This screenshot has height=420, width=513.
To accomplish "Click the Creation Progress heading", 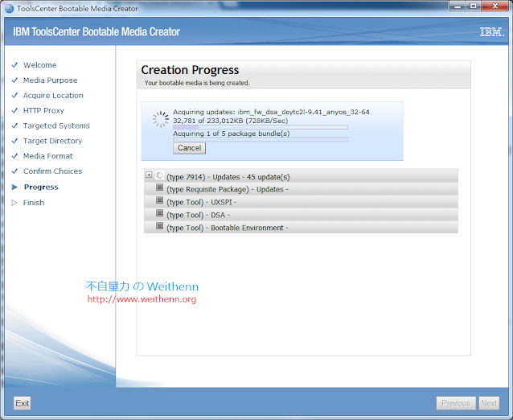I will pyautogui.click(x=190, y=70).
